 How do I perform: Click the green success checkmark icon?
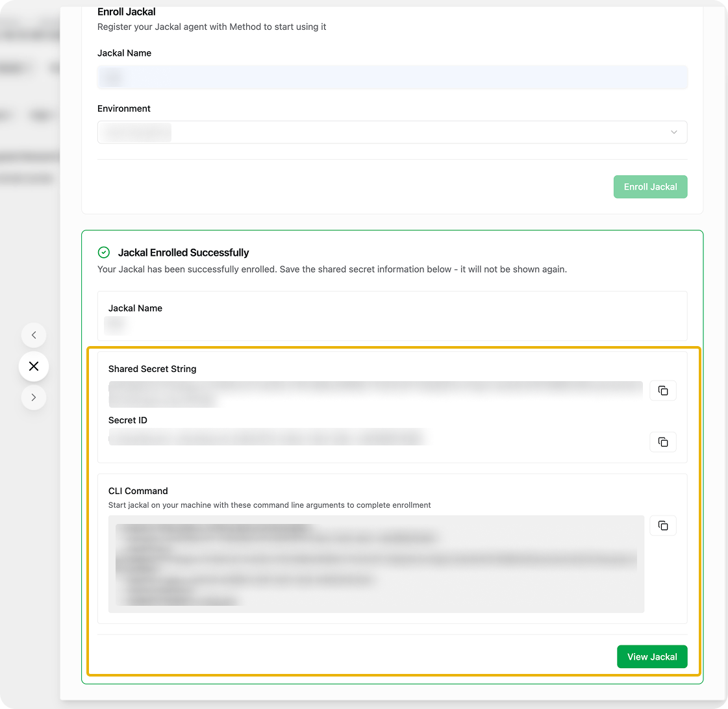tap(103, 253)
